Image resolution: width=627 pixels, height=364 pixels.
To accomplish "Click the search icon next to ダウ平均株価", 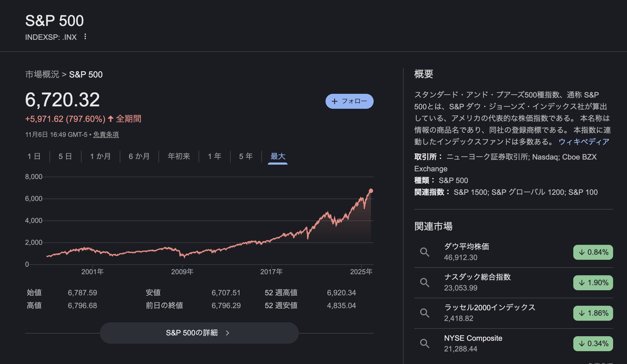I will click(x=424, y=252).
